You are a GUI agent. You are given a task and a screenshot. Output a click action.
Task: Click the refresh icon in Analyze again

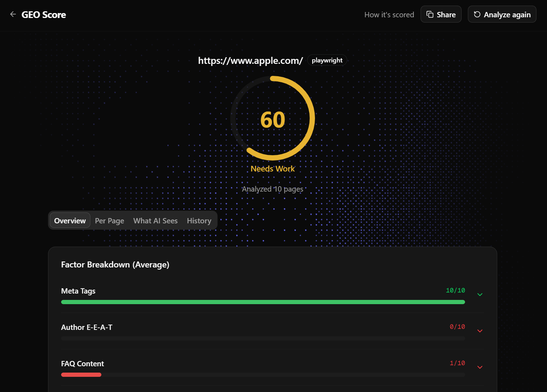pos(477,14)
